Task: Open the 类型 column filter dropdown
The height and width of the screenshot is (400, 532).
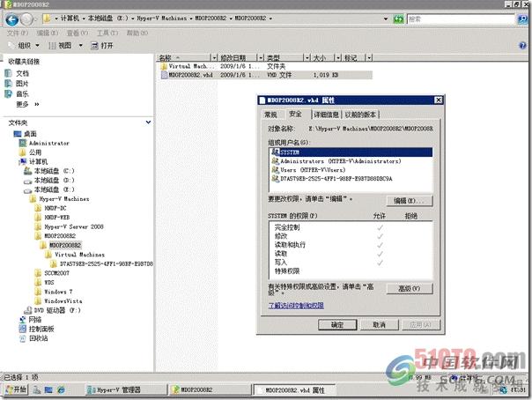Action: click(307, 57)
